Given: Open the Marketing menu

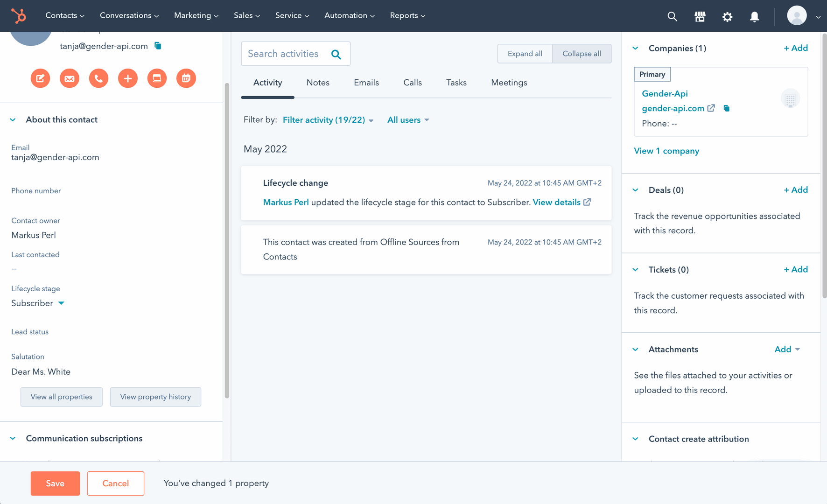Looking at the screenshot, I should click(196, 16).
